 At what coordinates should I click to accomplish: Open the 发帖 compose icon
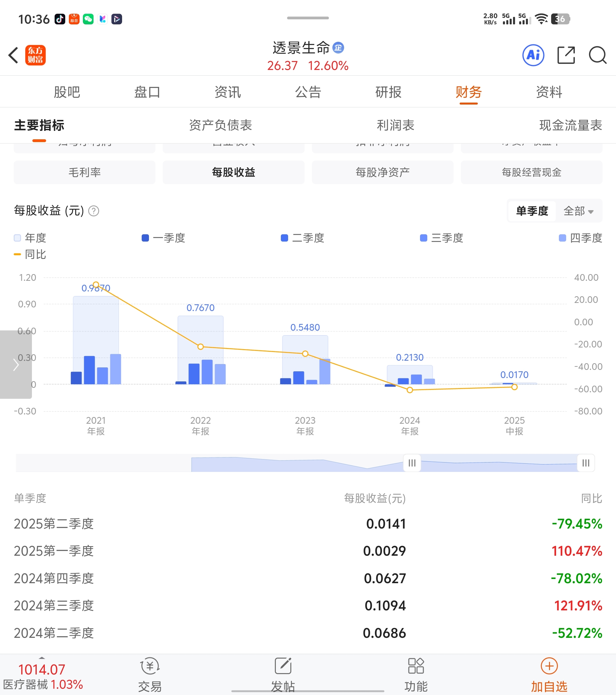pos(283,666)
